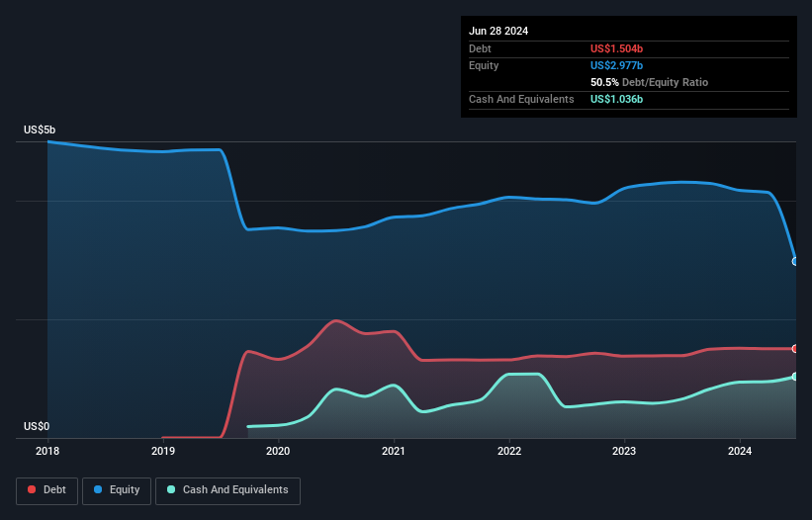Toggle Cash And Equivalents legend series
Viewport: 812px width, 520px height.
pyautogui.click(x=227, y=490)
